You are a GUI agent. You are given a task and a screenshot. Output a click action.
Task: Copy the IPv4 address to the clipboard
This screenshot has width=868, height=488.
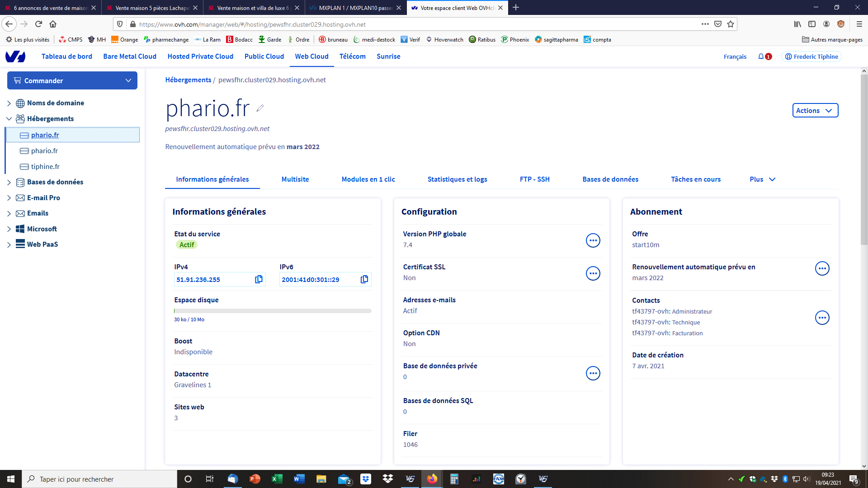coord(259,279)
